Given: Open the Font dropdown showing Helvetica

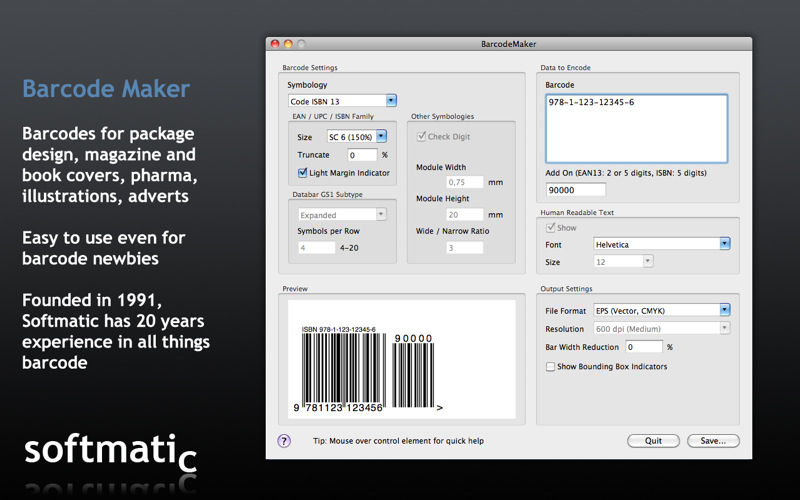Looking at the screenshot, I should pos(662,244).
